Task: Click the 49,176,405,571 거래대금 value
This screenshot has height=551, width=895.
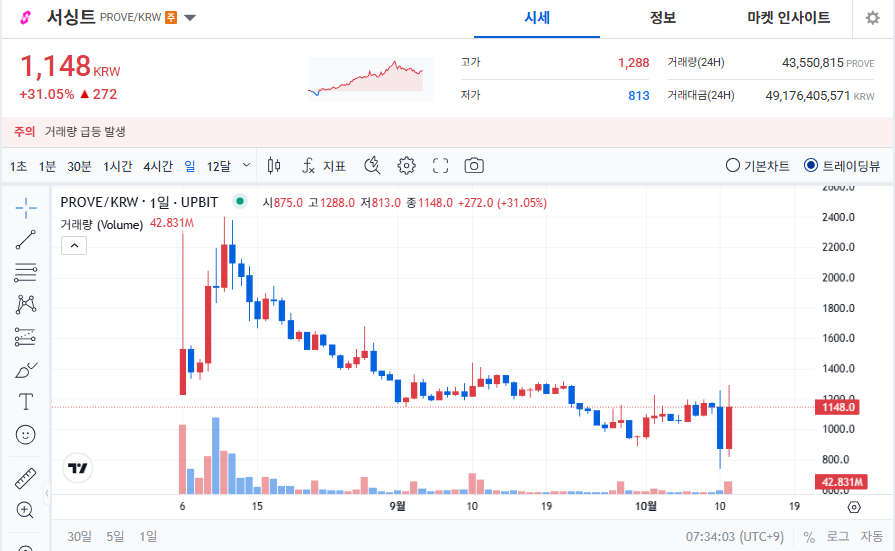Action: point(808,96)
